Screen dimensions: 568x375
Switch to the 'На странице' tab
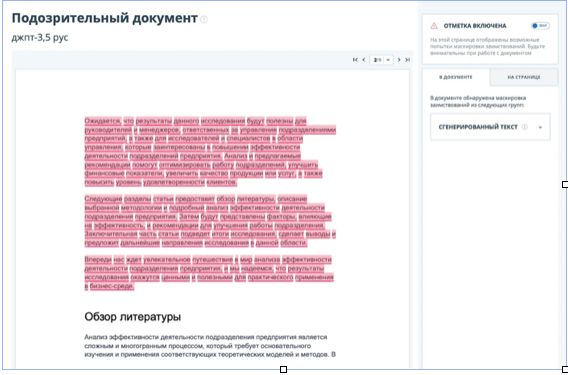pos(524,77)
